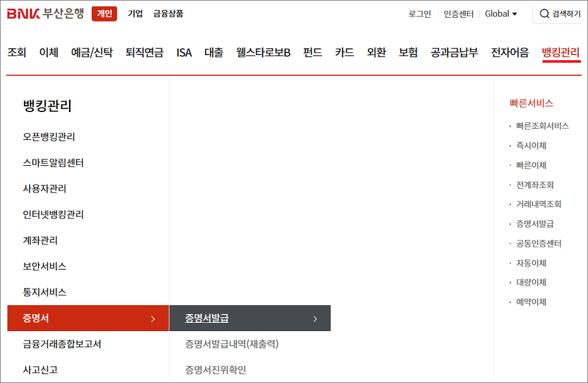Click 즉시이체 quick link

pos(531,146)
